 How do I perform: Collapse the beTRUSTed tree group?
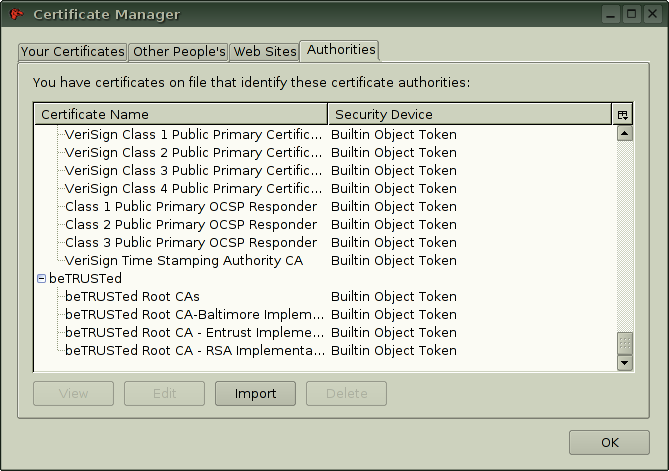point(41,279)
